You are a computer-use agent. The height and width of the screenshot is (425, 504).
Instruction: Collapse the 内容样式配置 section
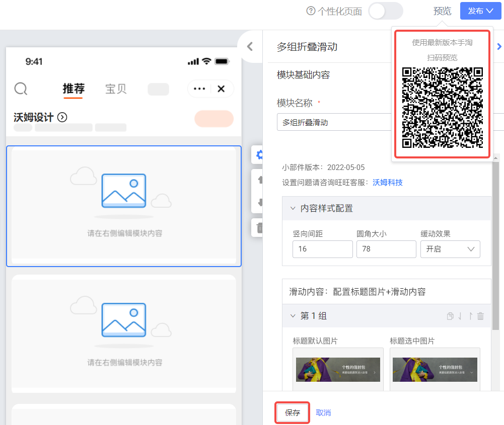(293, 208)
